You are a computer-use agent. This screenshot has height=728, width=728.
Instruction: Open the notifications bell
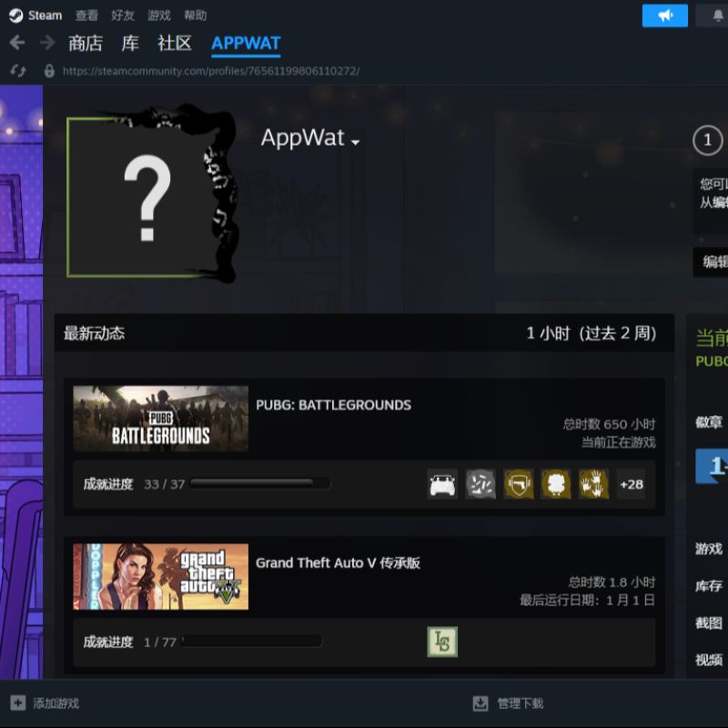point(716,15)
